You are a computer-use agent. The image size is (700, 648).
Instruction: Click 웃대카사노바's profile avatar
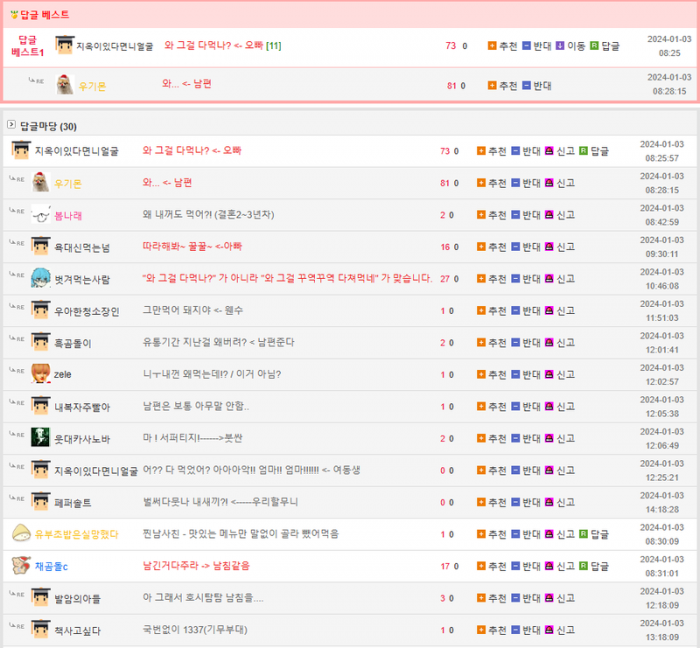(x=40, y=438)
